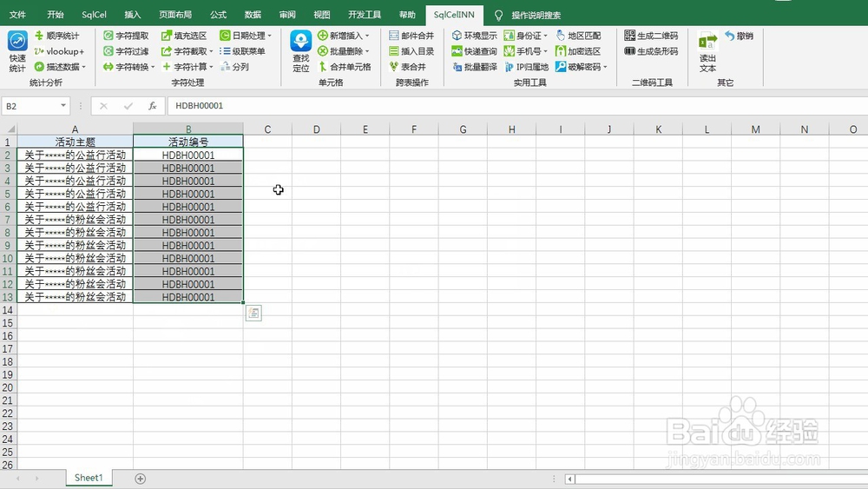Click cell A7 关于*****的粉丝会活动
The width and height of the screenshot is (868, 489).
click(x=75, y=219)
